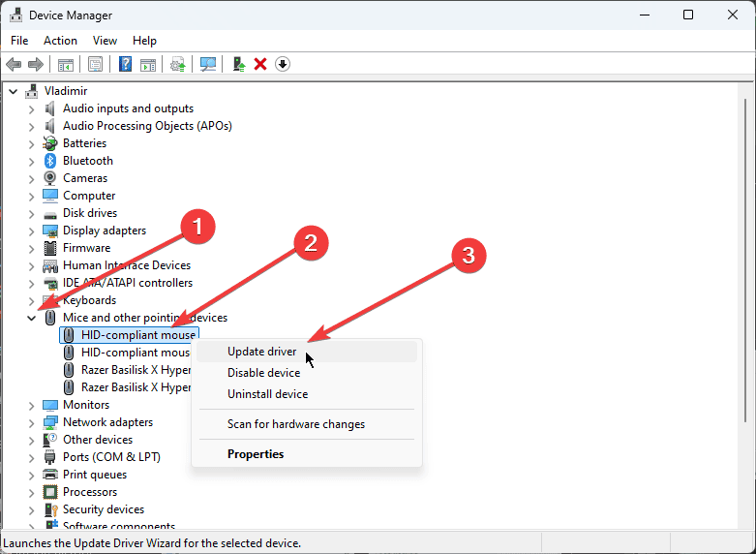Expand the Audio Processing Objects (APOs) chevron
Screen dimensions: 756x554
[32, 127]
